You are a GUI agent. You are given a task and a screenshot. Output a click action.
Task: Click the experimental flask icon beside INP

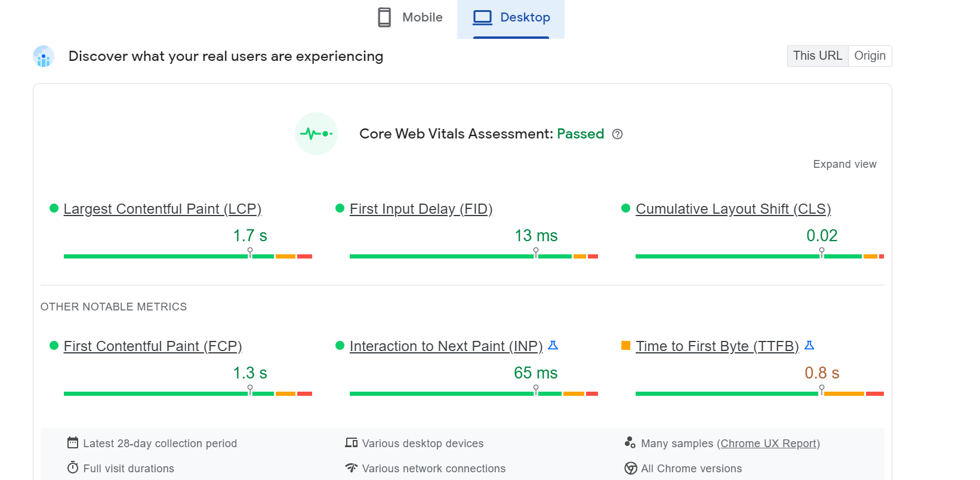pyautogui.click(x=553, y=345)
